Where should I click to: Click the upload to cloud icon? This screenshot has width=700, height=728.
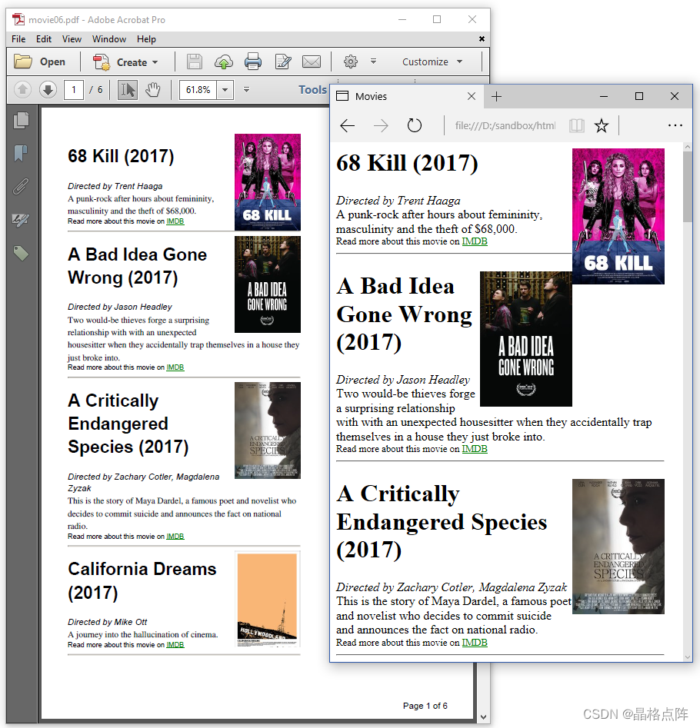(223, 61)
